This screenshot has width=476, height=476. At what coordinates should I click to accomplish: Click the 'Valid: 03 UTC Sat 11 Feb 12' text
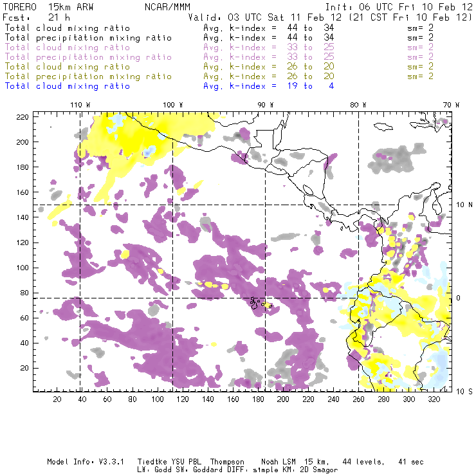(265, 17)
